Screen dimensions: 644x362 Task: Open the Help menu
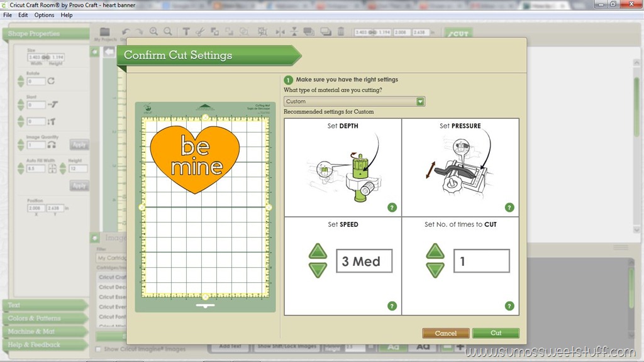67,15
